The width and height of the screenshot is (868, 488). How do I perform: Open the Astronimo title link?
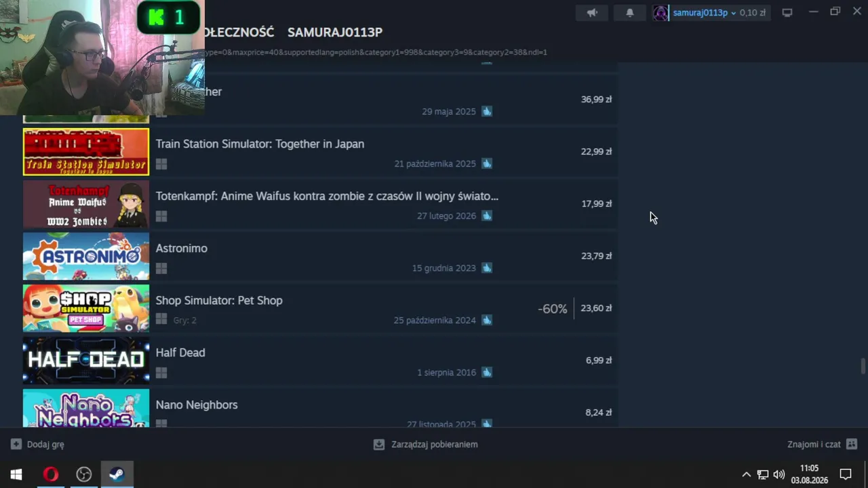tap(182, 248)
